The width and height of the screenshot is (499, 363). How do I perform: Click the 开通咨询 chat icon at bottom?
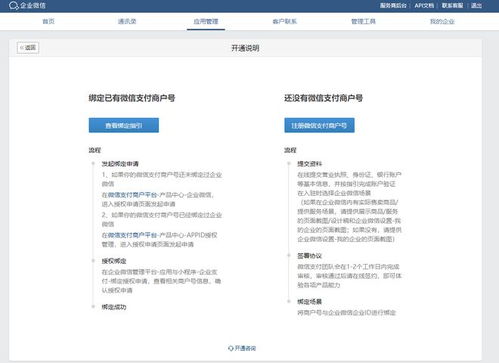(231, 348)
